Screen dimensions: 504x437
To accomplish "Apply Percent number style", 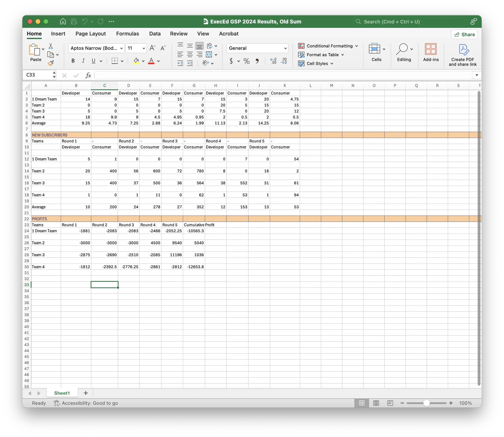I will (x=246, y=61).
